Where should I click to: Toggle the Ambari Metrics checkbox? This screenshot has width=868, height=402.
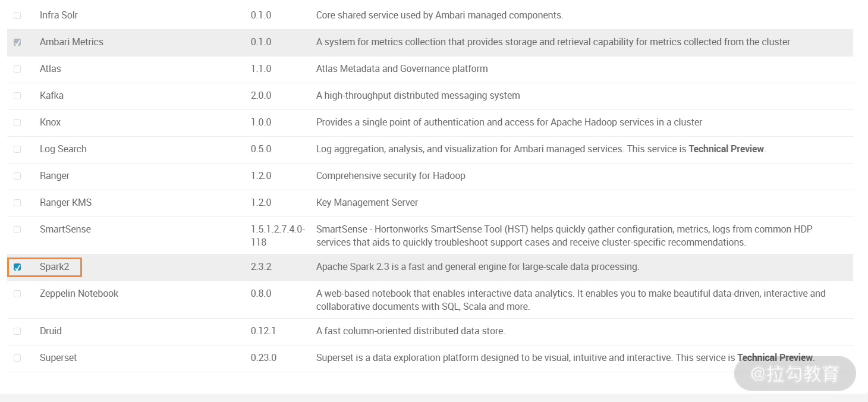point(17,42)
